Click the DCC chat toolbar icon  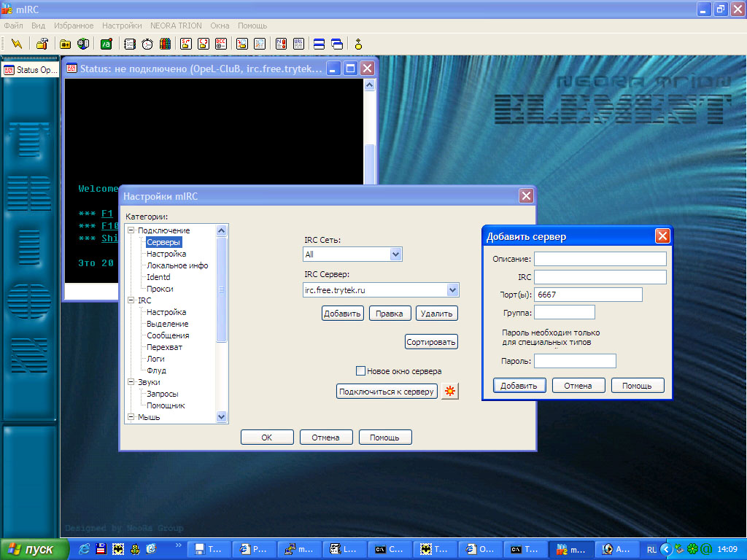click(x=204, y=44)
